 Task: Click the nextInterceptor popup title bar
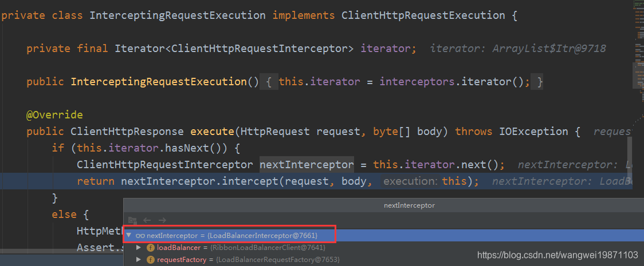[x=384, y=205]
